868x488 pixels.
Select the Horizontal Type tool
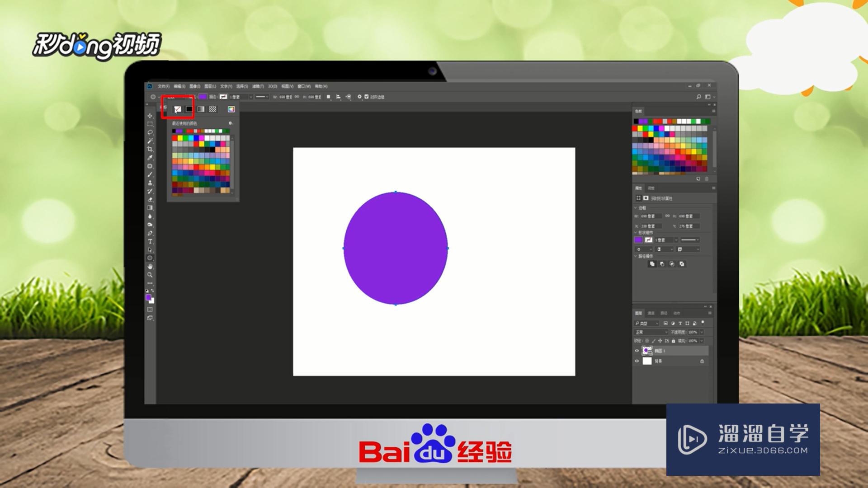(x=150, y=241)
